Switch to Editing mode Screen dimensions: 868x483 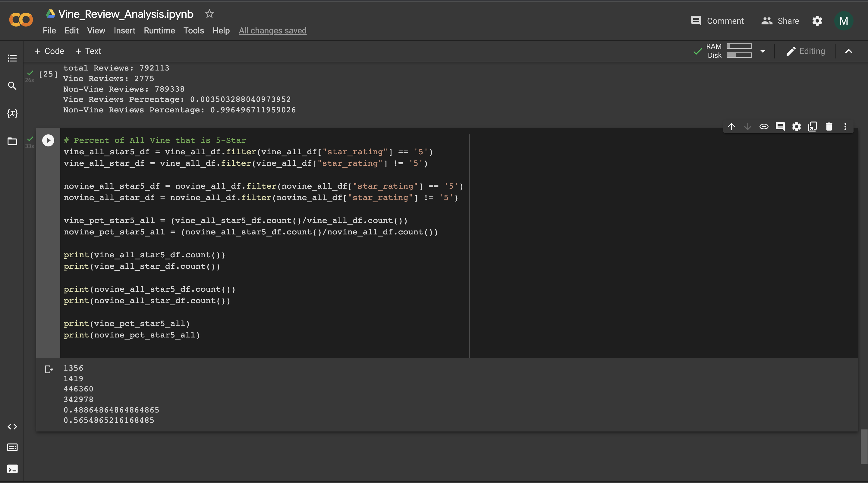(x=805, y=51)
